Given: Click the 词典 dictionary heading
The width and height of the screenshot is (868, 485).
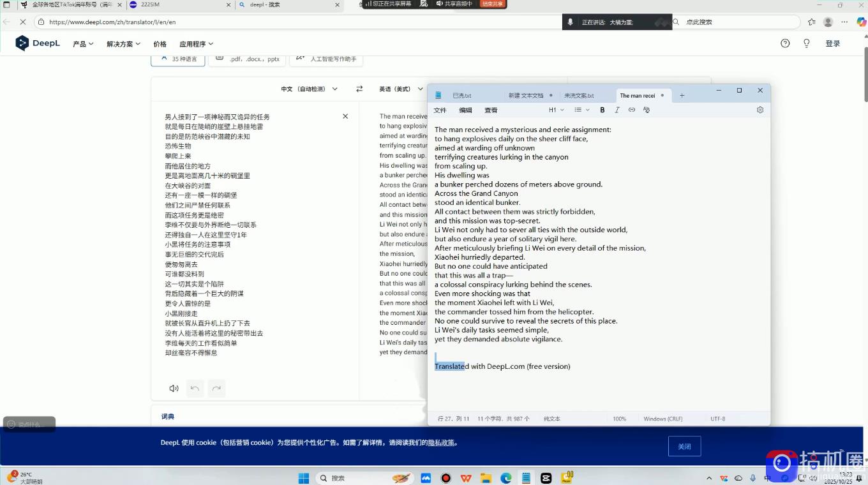Looking at the screenshot, I should coord(168,416).
